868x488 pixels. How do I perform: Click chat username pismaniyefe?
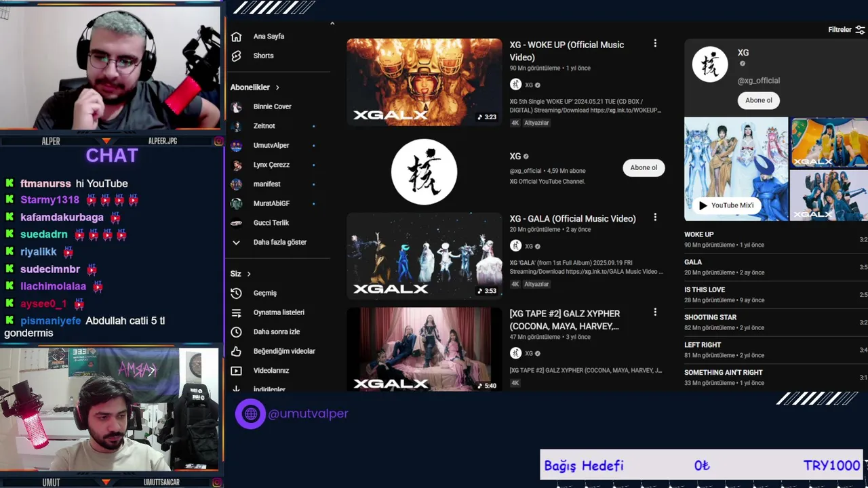(50, 321)
